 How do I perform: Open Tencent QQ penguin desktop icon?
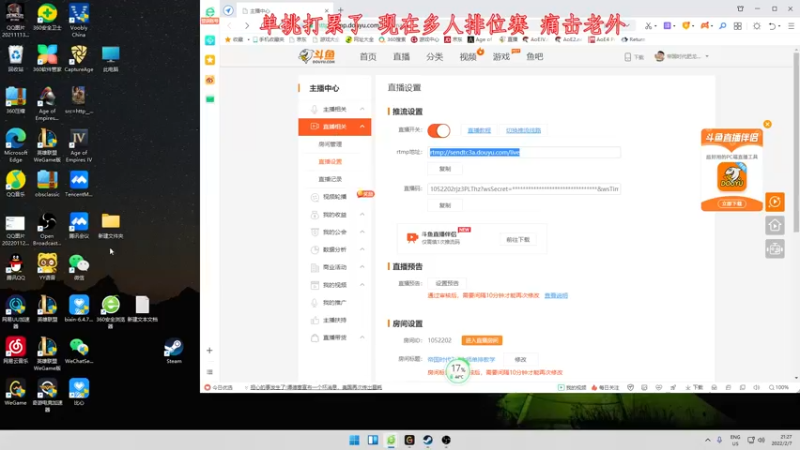click(x=15, y=267)
